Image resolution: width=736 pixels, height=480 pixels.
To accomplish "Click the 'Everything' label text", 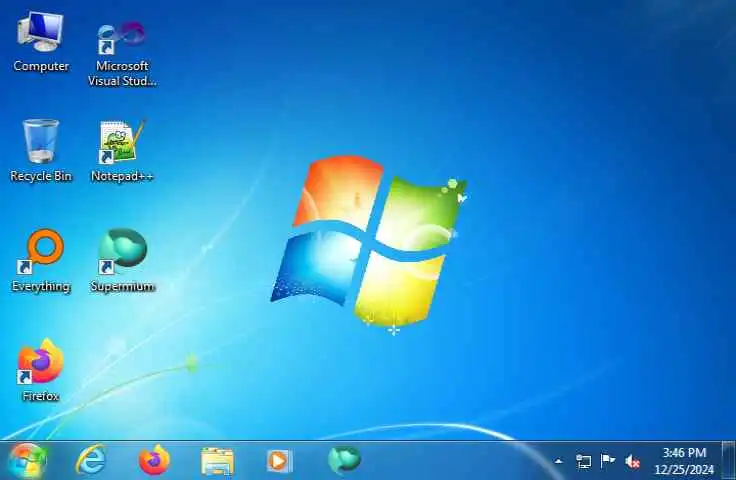I will tap(41, 286).
